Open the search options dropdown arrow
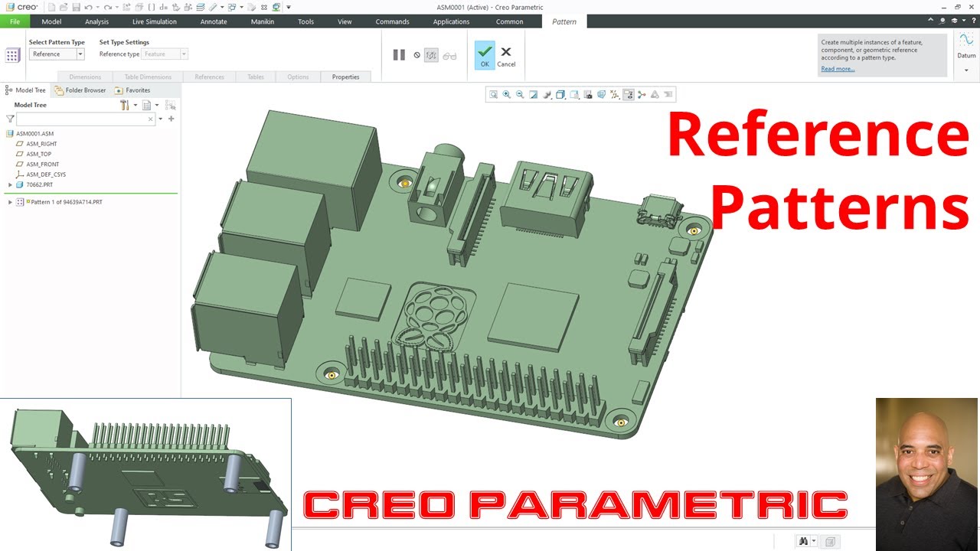 160,119
